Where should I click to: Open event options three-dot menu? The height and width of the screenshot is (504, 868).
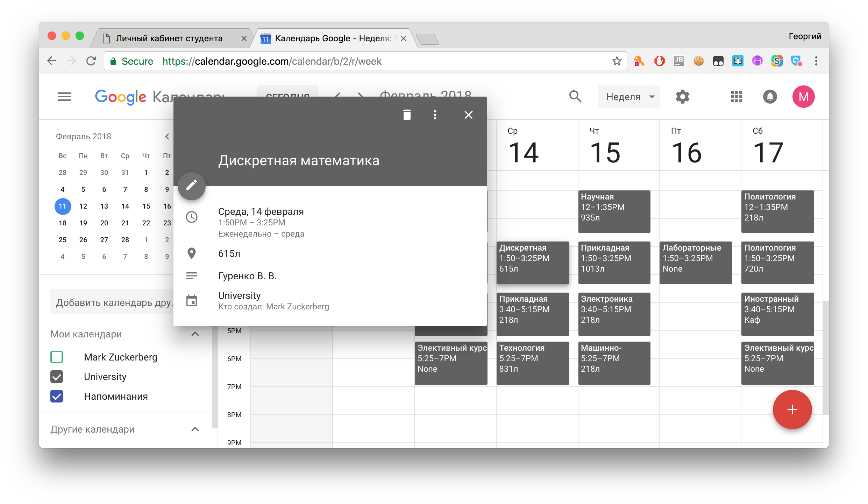[x=435, y=115]
